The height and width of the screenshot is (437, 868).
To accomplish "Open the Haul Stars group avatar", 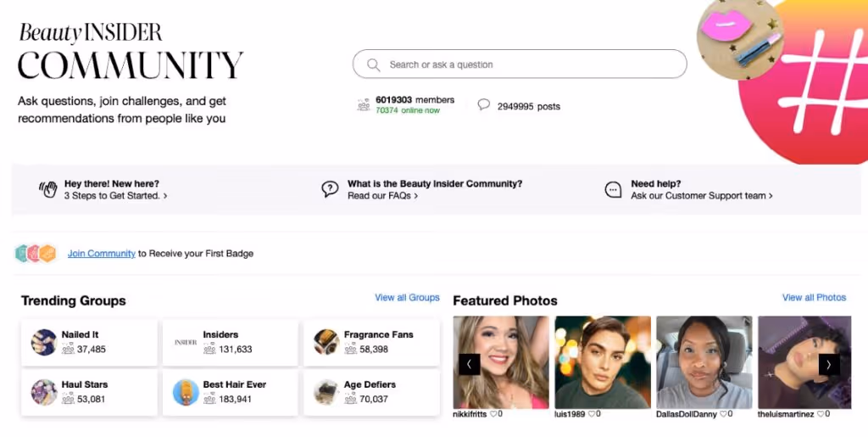I will tap(44, 392).
